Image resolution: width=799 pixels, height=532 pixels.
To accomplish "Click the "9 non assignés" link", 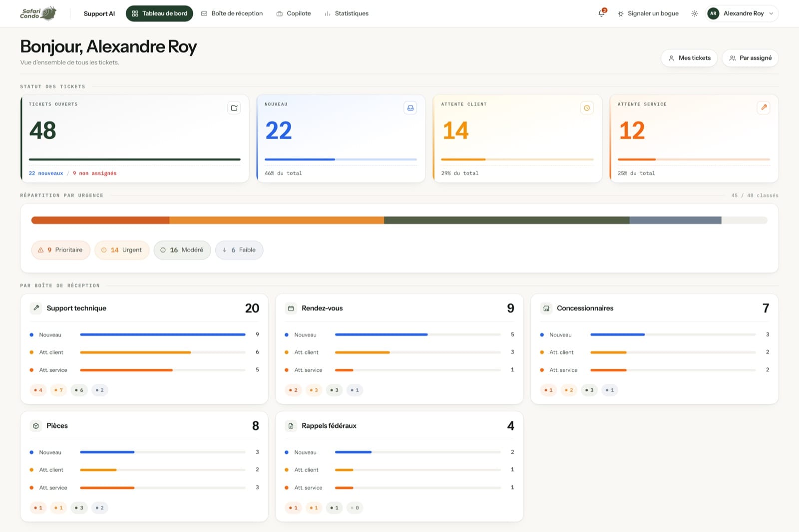I will pyautogui.click(x=94, y=173).
